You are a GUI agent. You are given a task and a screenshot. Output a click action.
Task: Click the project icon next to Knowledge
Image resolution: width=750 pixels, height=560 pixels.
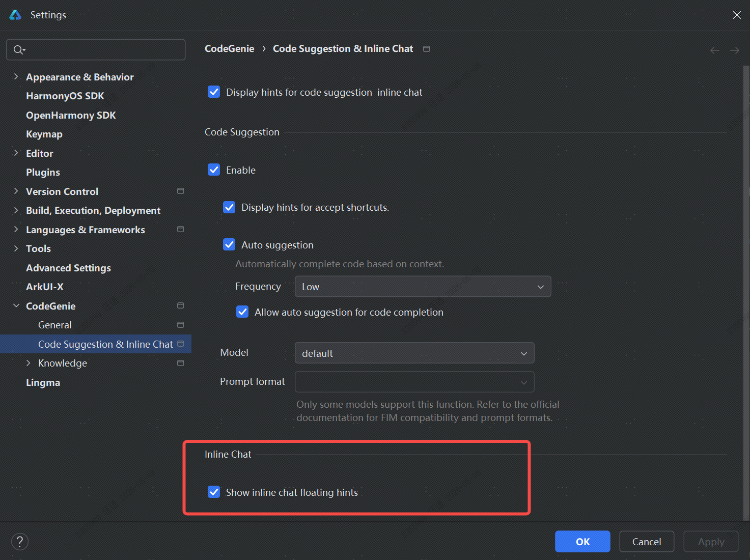click(180, 363)
